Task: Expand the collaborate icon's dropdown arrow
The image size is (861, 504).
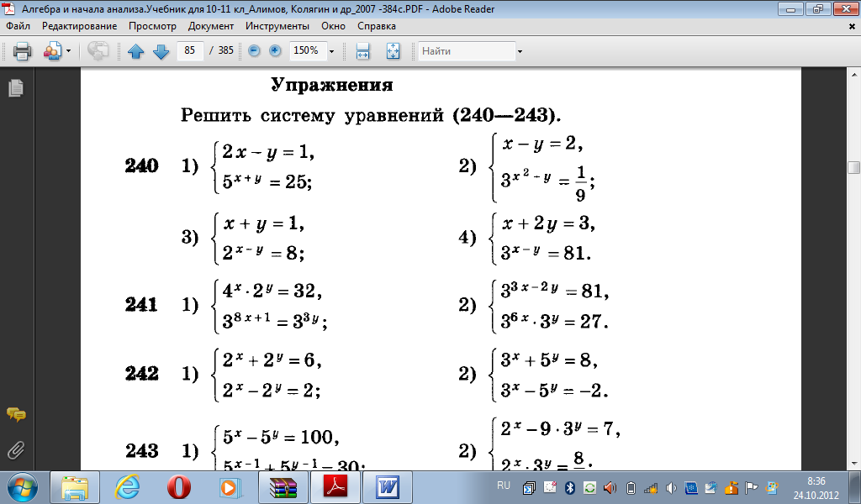Action: point(69,51)
